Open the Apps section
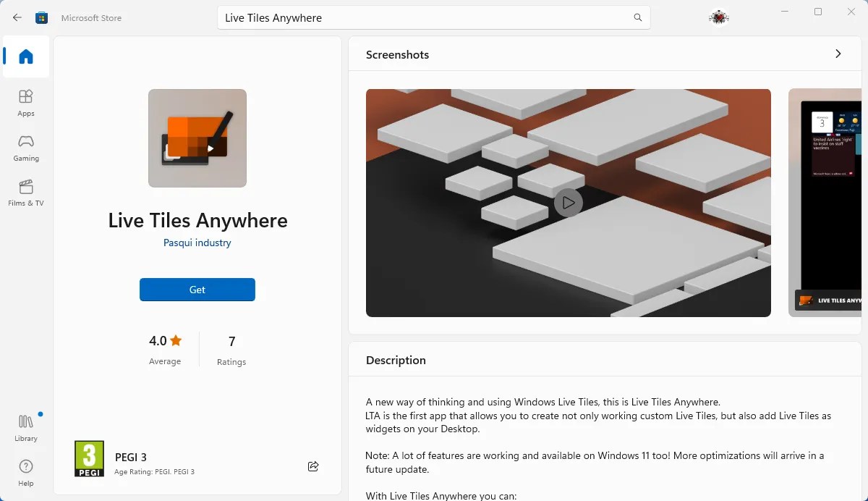The image size is (868, 501). [25, 101]
